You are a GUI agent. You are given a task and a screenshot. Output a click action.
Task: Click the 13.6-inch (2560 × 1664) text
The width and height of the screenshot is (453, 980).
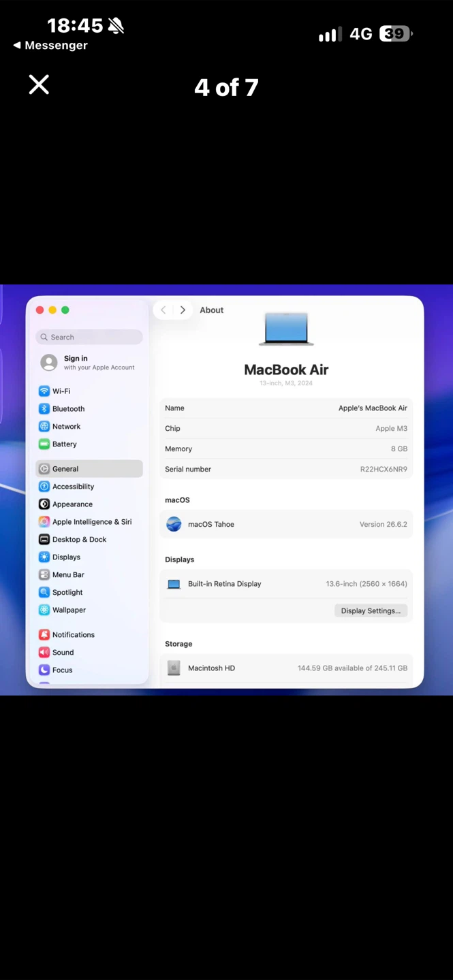(366, 584)
